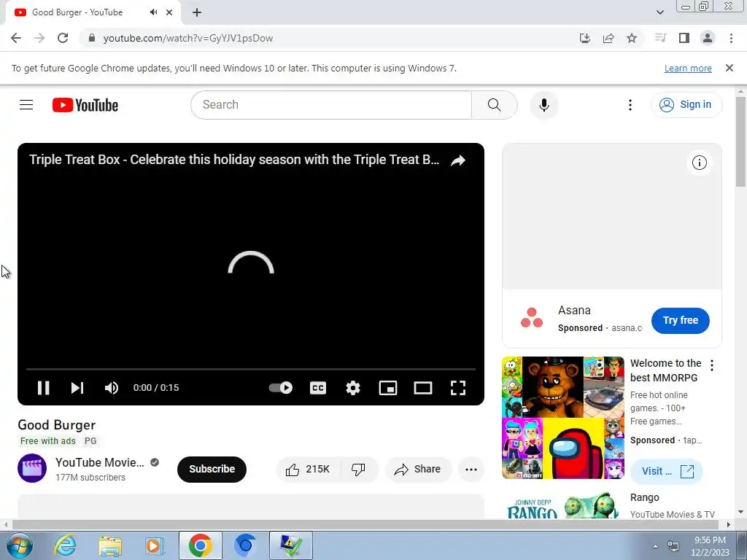Open Windows Start menu
747x560 pixels.
pyautogui.click(x=20, y=545)
